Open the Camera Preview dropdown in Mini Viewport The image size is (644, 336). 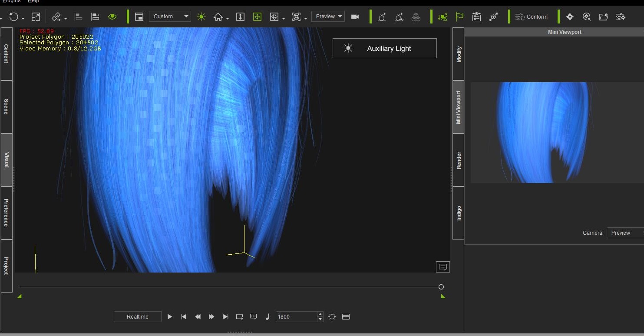click(625, 233)
